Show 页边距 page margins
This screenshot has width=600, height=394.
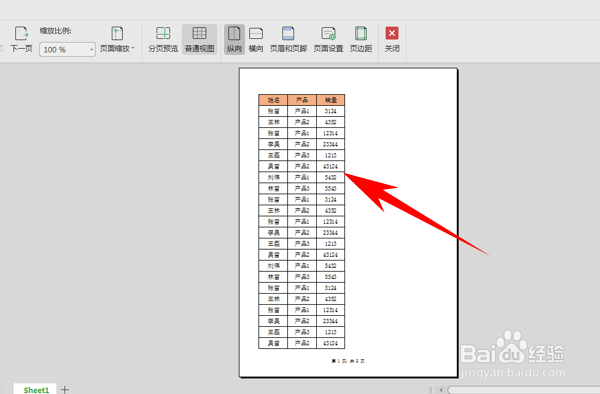361,39
